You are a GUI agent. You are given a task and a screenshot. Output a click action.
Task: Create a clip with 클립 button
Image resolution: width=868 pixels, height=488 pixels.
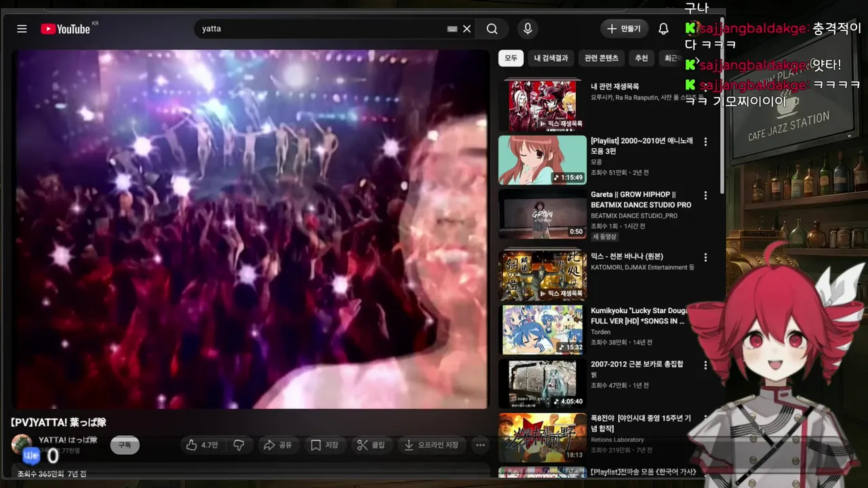click(x=371, y=445)
